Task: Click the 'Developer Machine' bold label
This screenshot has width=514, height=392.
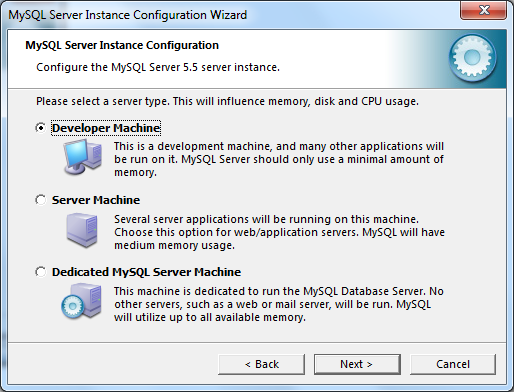Action: tap(106, 128)
